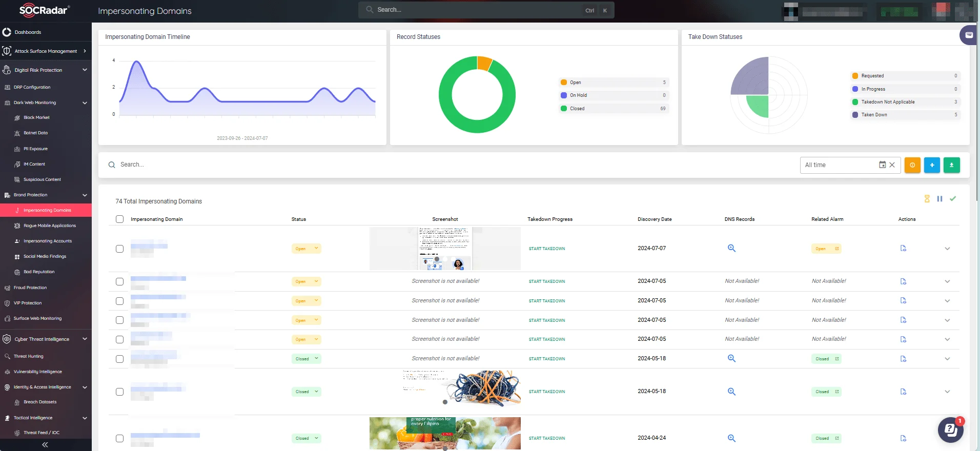The image size is (980, 451).
Task: Click the Taken Down legend color dot
Action: tap(855, 115)
